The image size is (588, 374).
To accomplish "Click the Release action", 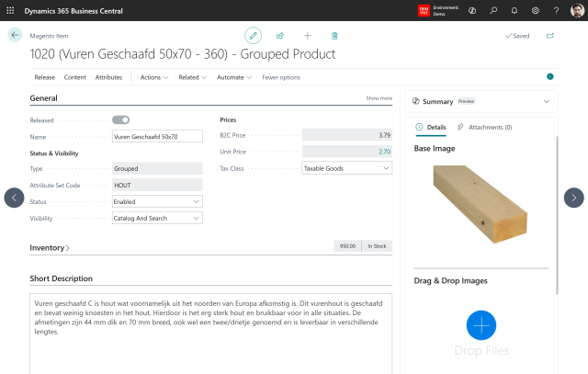I will click(45, 77).
